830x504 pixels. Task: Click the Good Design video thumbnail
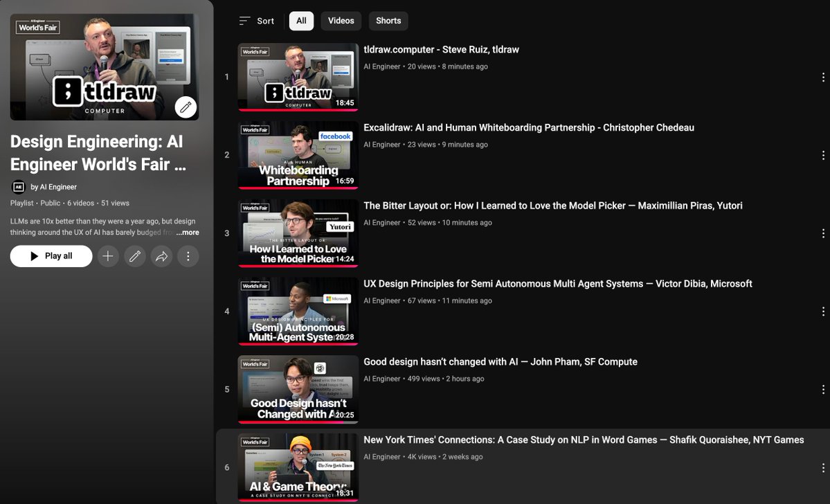(x=298, y=390)
